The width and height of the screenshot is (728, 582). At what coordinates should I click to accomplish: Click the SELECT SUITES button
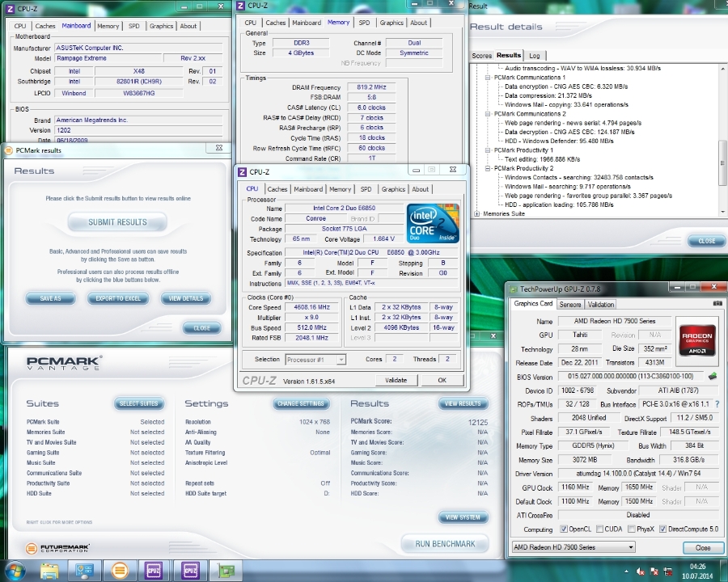[138, 404]
